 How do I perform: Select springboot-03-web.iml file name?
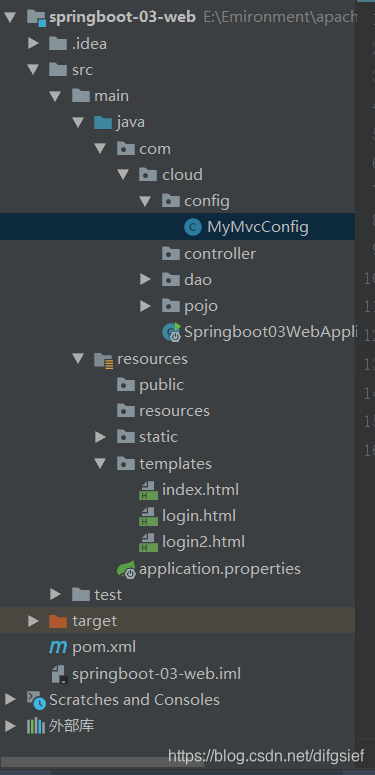pyautogui.click(x=156, y=674)
